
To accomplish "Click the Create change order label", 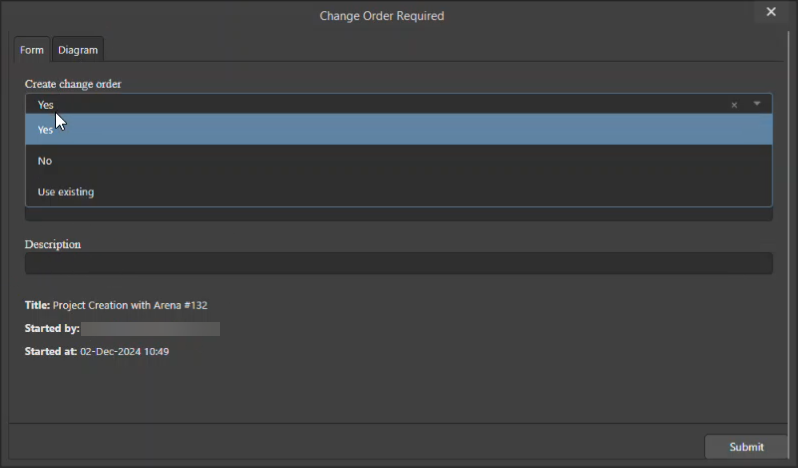I will (x=73, y=84).
